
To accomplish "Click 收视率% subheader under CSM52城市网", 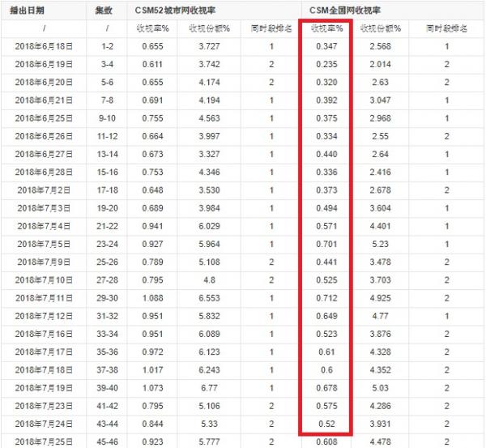I will [x=152, y=28].
